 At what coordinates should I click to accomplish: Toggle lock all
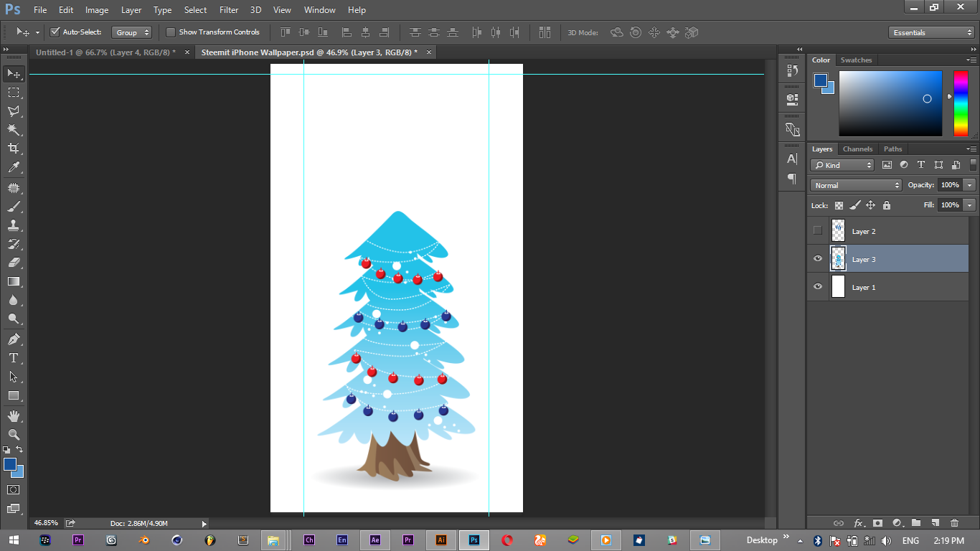pyautogui.click(x=887, y=205)
